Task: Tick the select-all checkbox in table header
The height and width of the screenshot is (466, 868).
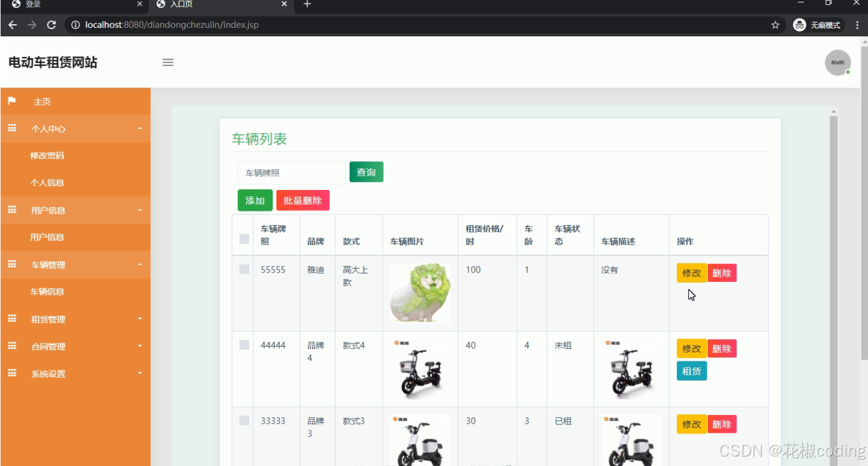Action: click(x=244, y=239)
